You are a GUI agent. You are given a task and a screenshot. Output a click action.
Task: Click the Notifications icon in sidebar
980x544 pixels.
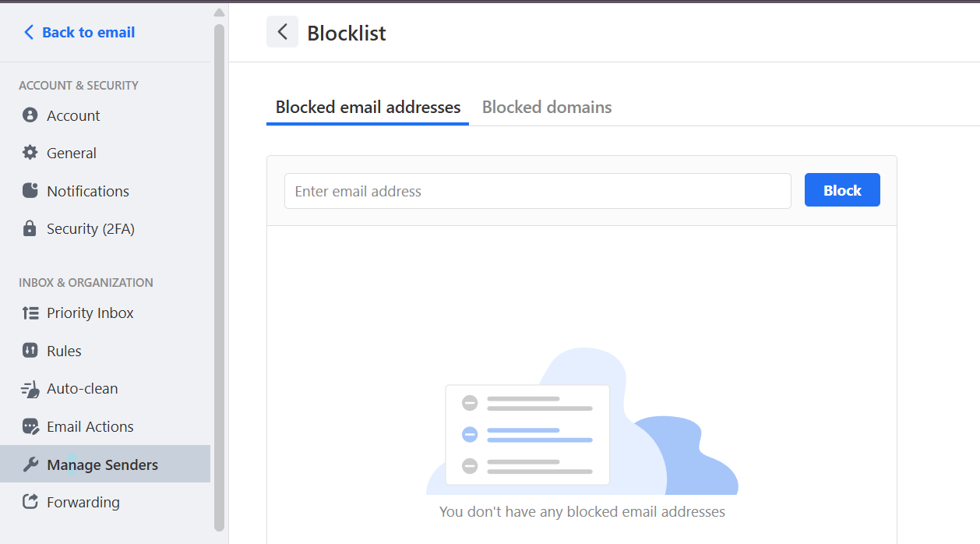pyautogui.click(x=30, y=191)
